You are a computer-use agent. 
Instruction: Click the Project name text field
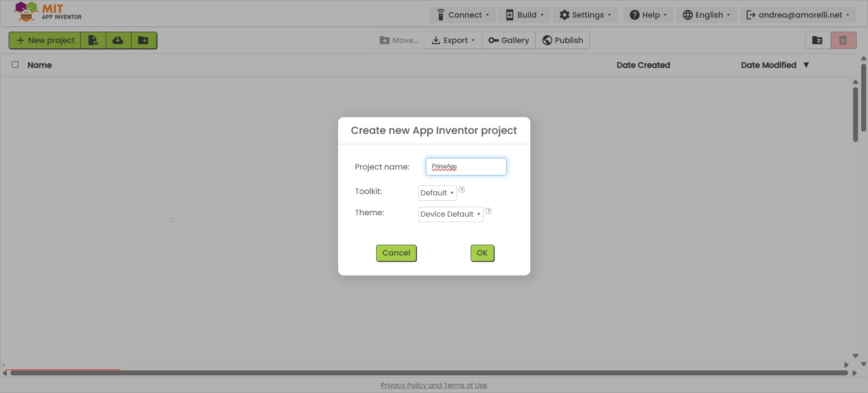466,167
